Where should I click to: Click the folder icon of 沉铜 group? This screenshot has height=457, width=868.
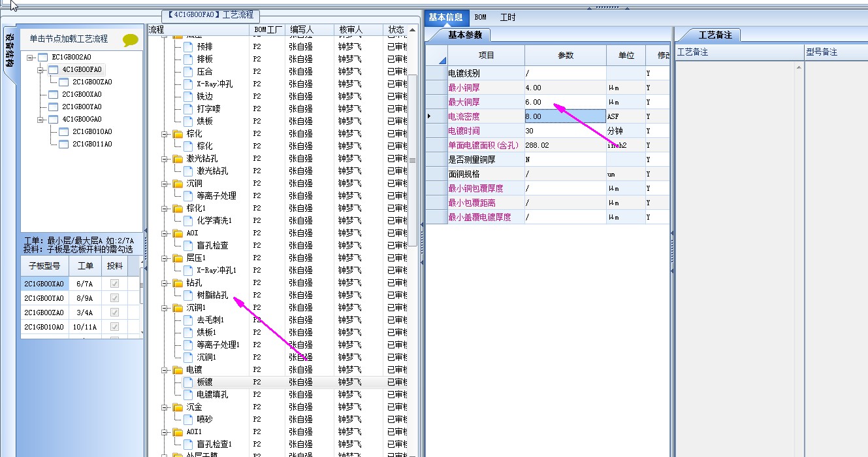coord(178,183)
